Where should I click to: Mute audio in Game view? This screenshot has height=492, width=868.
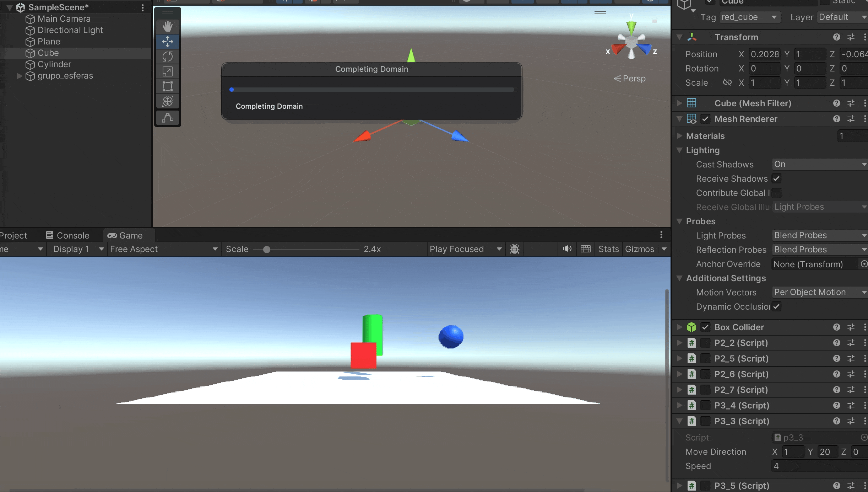(x=567, y=249)
